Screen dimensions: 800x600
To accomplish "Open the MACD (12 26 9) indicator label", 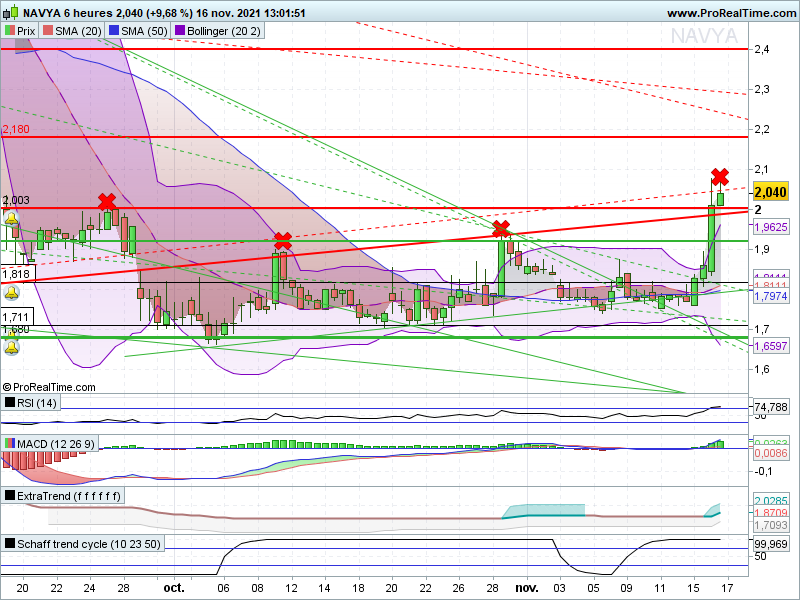I will [x=56, y=444].
